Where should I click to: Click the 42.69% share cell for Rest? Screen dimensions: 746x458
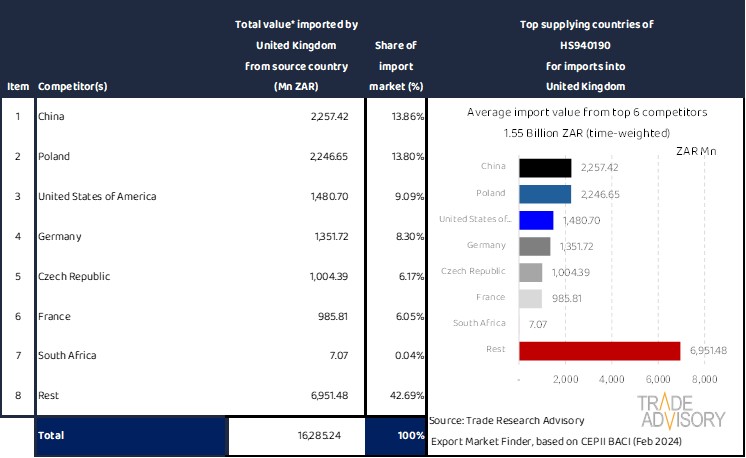(407, 395)
